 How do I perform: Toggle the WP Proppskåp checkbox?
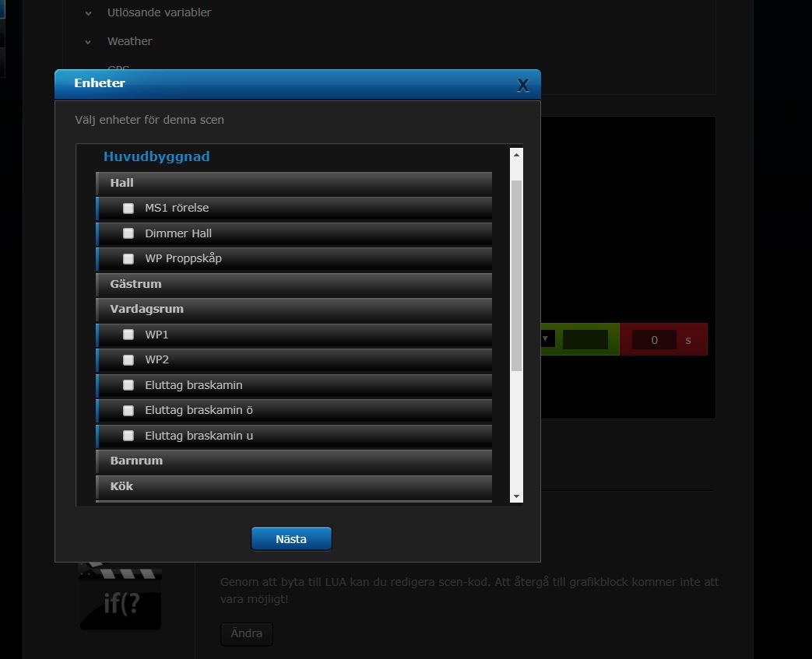pos(128,259)
